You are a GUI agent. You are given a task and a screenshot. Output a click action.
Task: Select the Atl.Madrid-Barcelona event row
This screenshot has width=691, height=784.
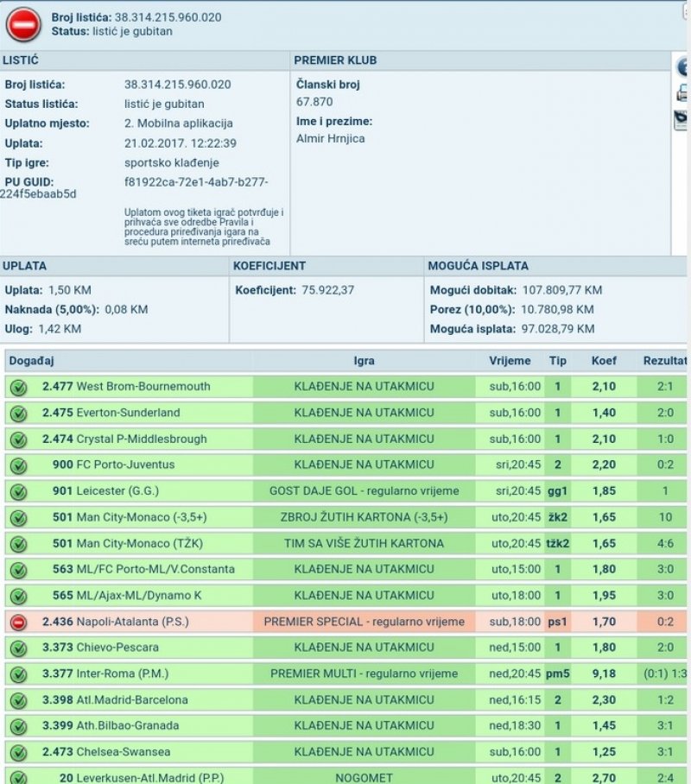tap(132, 700)
